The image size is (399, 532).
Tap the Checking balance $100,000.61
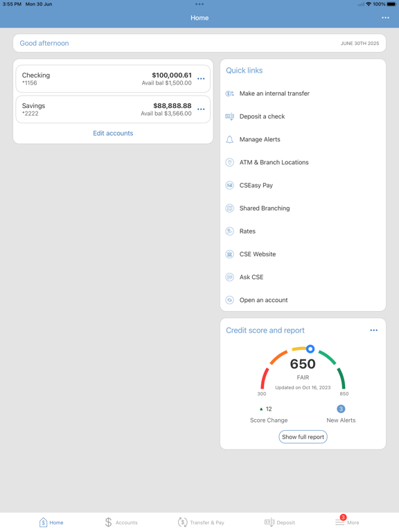(172, 75)
